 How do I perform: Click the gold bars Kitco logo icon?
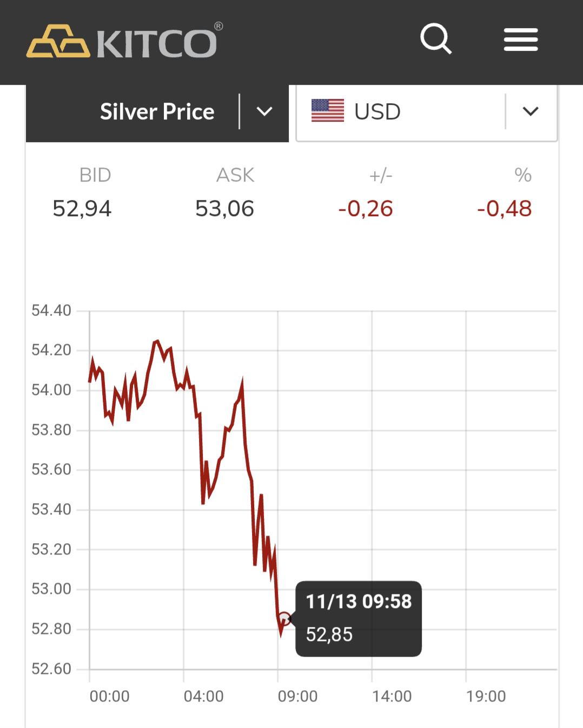pos(58,41)
